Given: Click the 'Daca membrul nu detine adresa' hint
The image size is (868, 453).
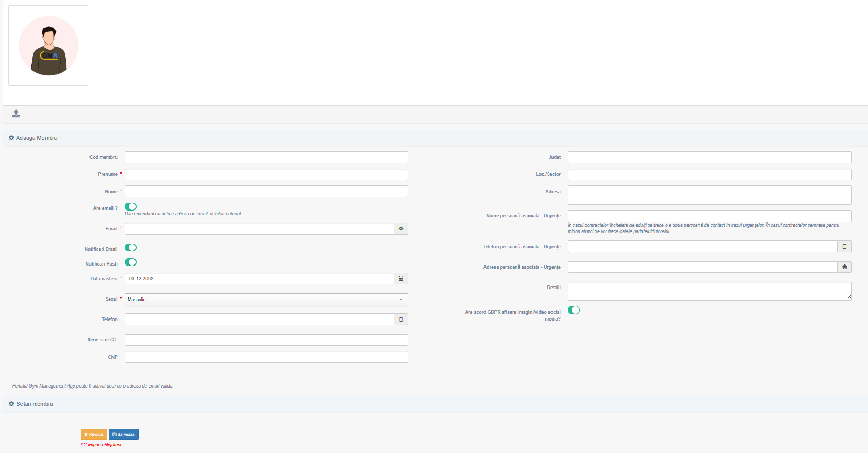Looking at the screenshot, I should pyautogui.click(x=183, y=214).
